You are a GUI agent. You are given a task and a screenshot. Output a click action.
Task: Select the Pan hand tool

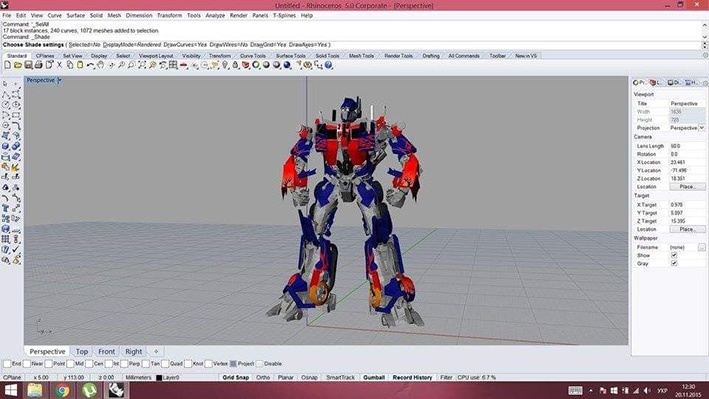pyautogui.click(x=100, y=65)
